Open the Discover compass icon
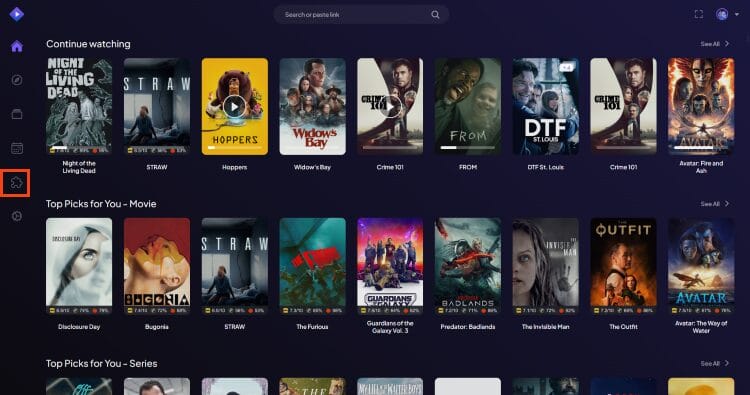Screen dimensions: 750x395 pyautogui.click(x=17, y=80)
